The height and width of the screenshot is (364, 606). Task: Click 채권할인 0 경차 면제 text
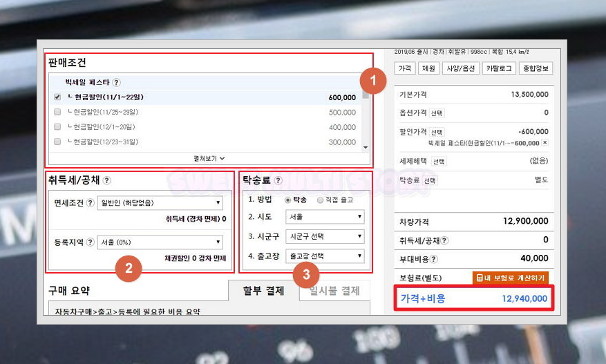pos(195,258)
